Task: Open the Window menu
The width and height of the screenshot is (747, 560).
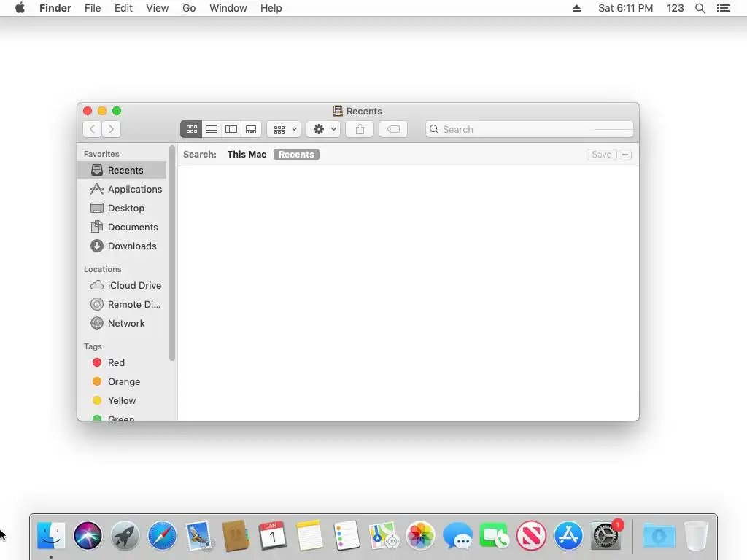Action: point(228,8)
